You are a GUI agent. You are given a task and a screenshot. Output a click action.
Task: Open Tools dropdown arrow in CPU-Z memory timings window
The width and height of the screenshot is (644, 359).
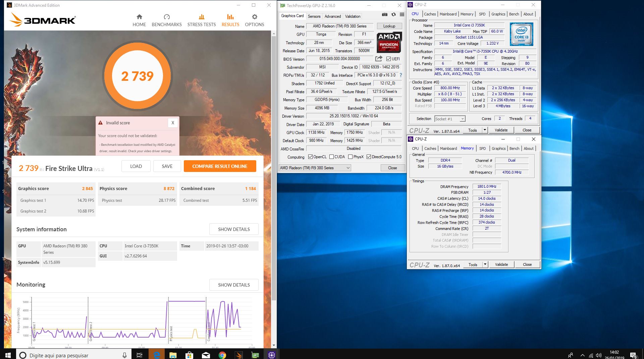[485, 264]
